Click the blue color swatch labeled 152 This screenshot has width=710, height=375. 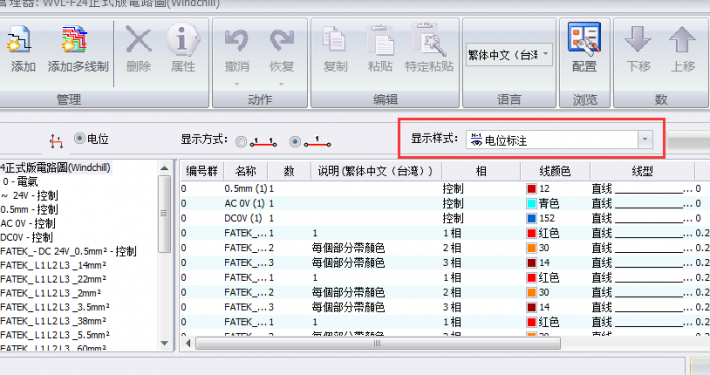pyautogui.click(x=532, y=218)
